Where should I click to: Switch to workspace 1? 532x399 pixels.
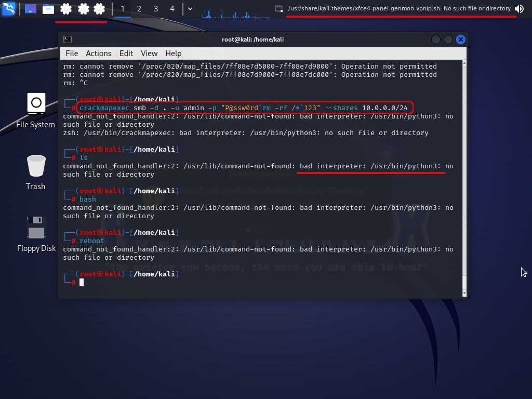click(123, 9)
